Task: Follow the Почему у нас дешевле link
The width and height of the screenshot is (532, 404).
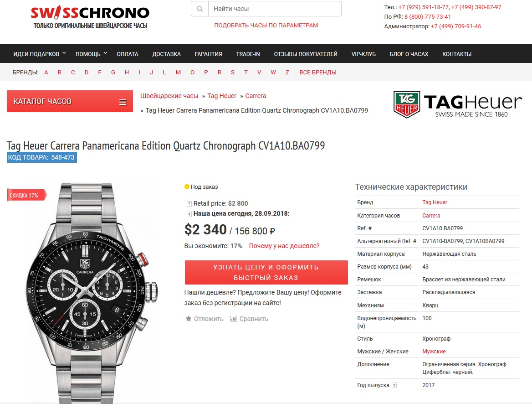Action: tap(284, 246)
